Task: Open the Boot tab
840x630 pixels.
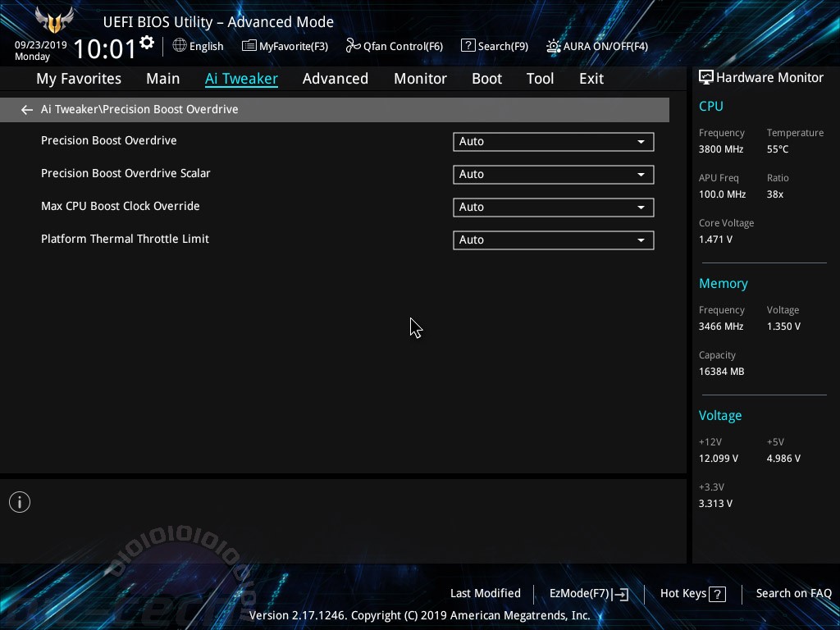Action: click(x=487, y=79)
